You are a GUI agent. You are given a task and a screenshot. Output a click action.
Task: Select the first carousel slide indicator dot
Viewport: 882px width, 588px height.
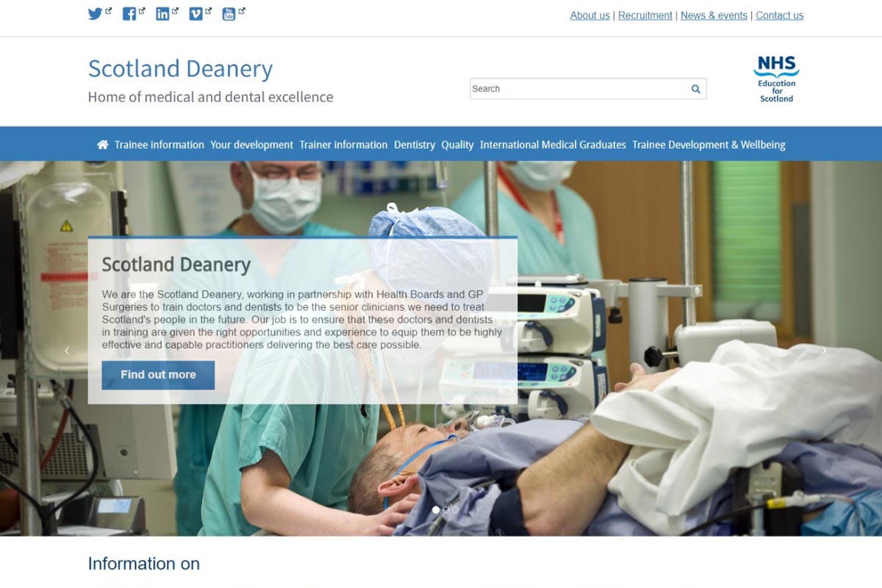click(x=436, y=509)
